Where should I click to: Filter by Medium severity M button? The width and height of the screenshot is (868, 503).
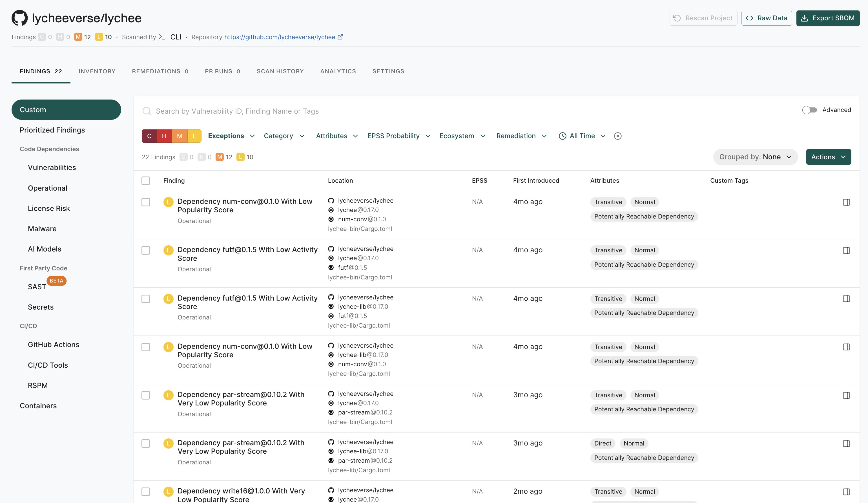[x=180, y=136]
